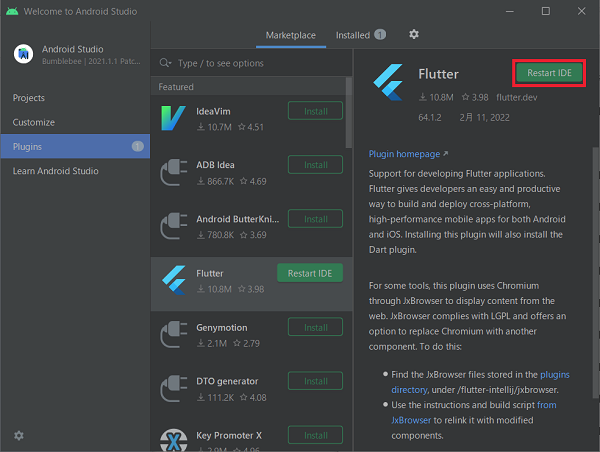Click the flutter.dev vendor text
The height and width of the screenshot is (452, 600).
coord(517,98)
